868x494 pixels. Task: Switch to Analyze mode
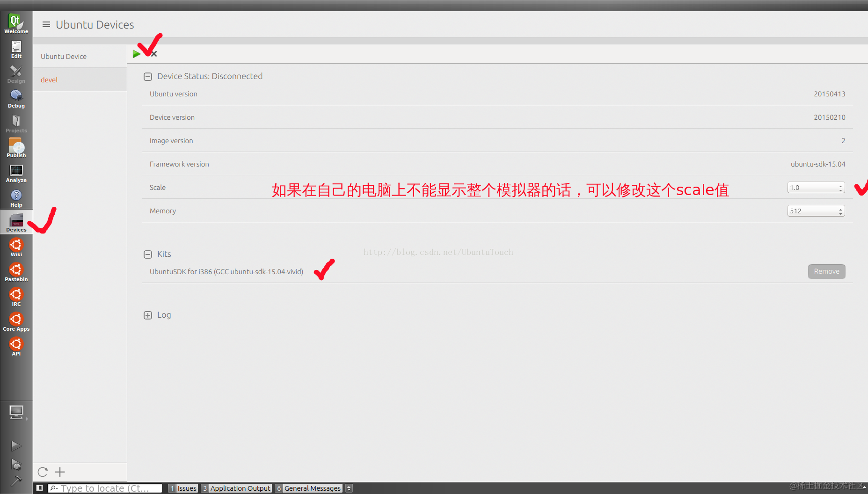click(x=16, y=173)
